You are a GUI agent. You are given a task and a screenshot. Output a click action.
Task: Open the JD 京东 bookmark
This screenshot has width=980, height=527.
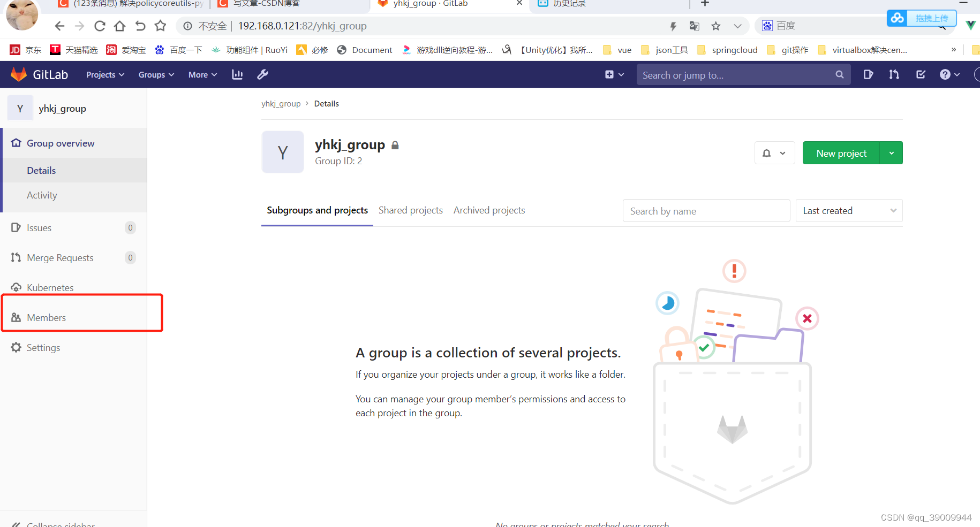click(26, 50)
